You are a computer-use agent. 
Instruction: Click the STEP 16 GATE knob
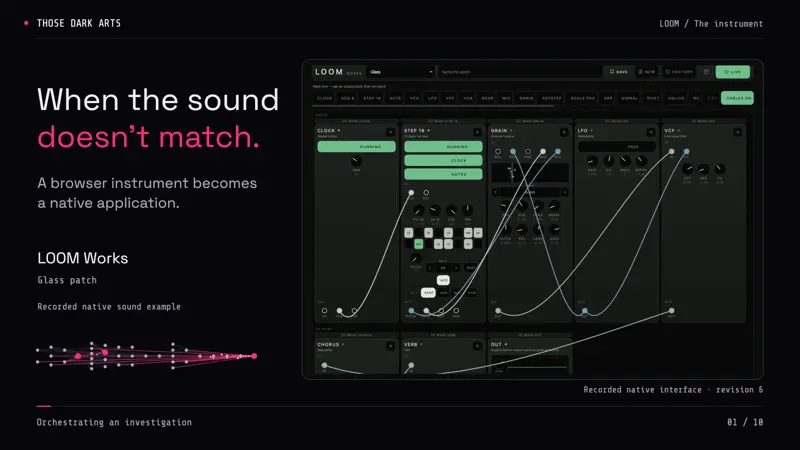pyautogui.click(x=435, y=210)
